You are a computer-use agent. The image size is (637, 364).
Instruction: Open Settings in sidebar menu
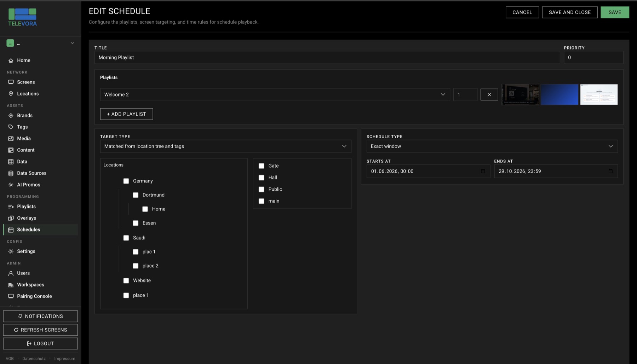point(40,252)
